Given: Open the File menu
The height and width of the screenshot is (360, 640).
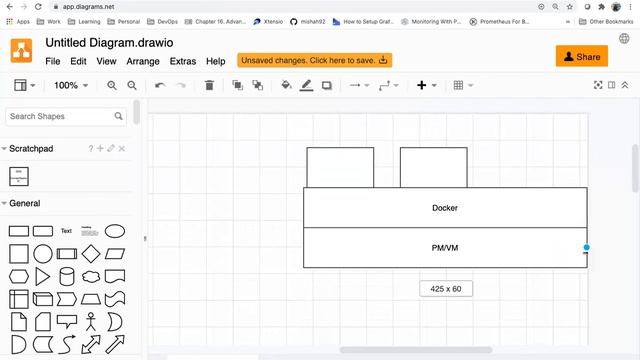Looking at the screenshot, I should pos(53,61).
